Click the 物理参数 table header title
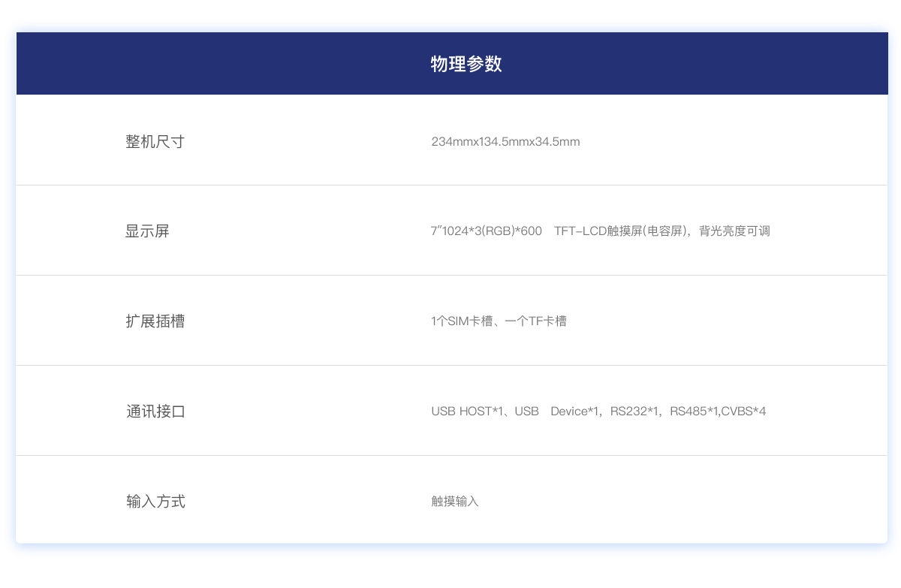 tap(466, 64)
